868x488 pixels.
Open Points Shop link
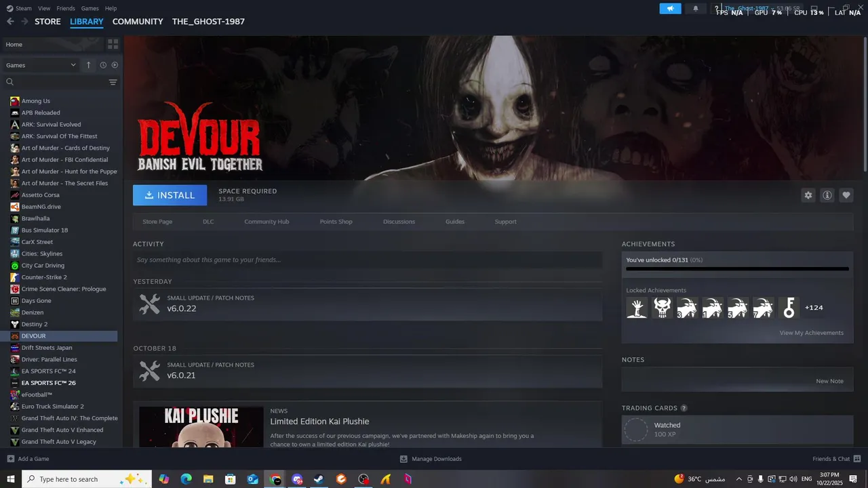click(x=336, y=222)
